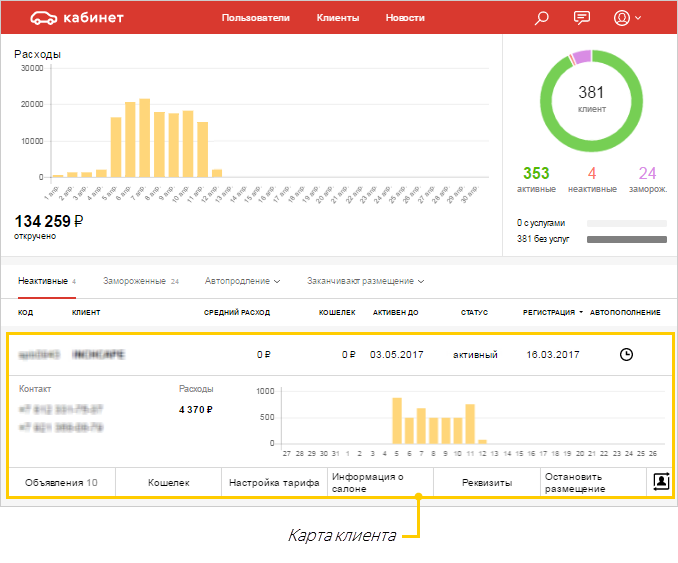
Task: Click the 353 активные clients count
Action: (535, 179)
